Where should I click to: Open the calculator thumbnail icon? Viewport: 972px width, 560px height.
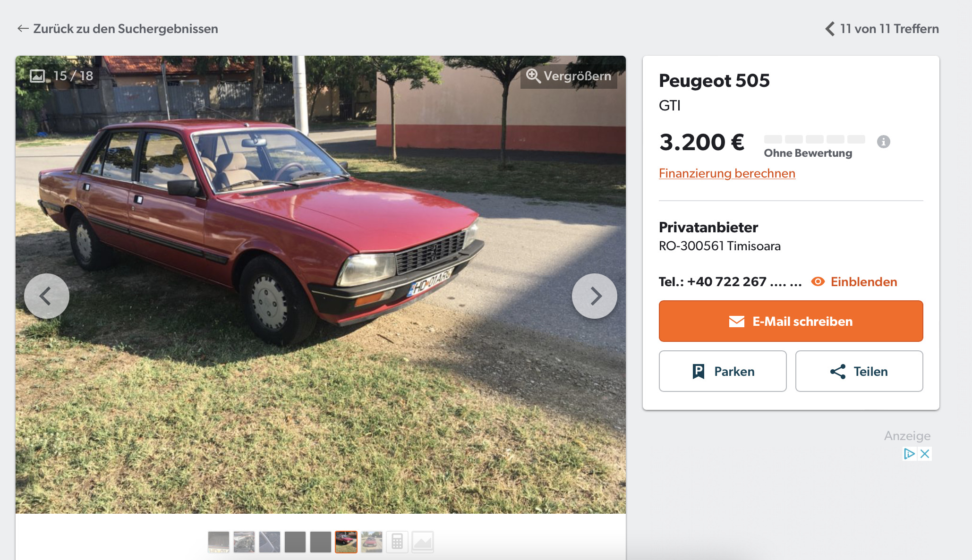coord(397,542)
